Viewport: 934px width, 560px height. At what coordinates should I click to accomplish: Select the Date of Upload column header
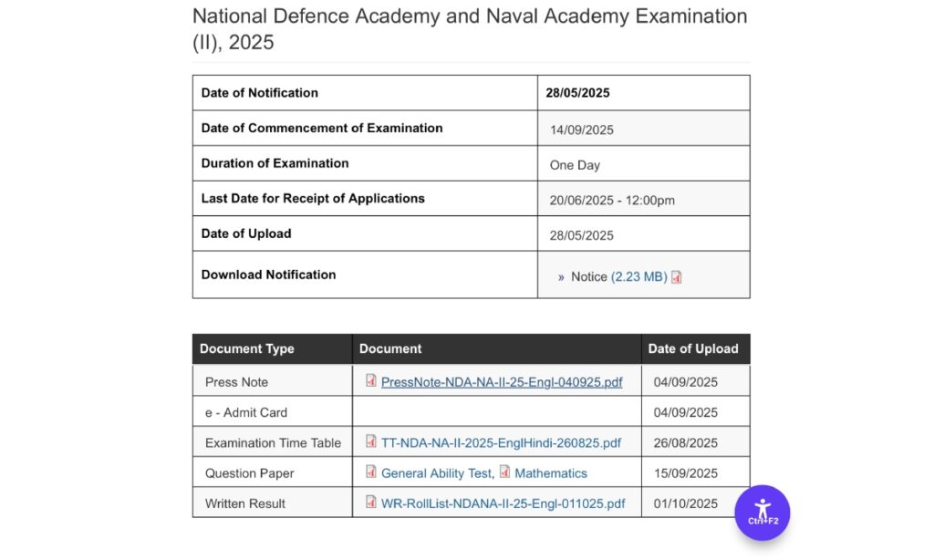693,348
